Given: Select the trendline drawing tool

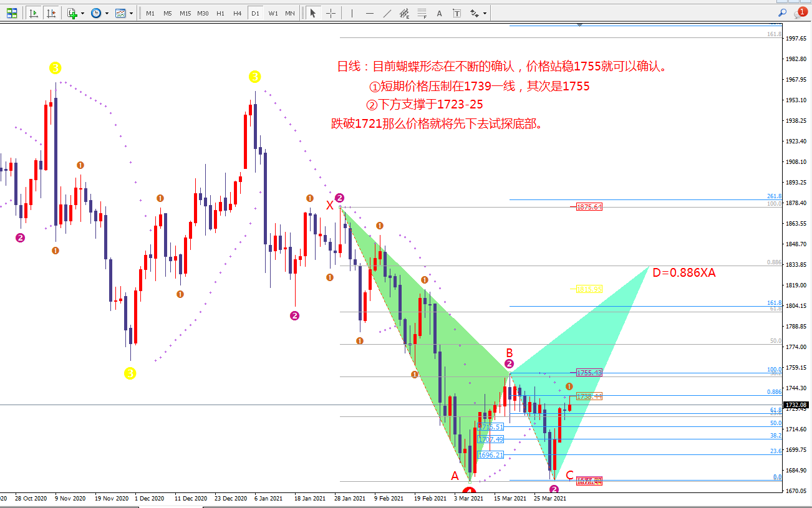Looking at the screenshot, I should click(x=387, y=12).
